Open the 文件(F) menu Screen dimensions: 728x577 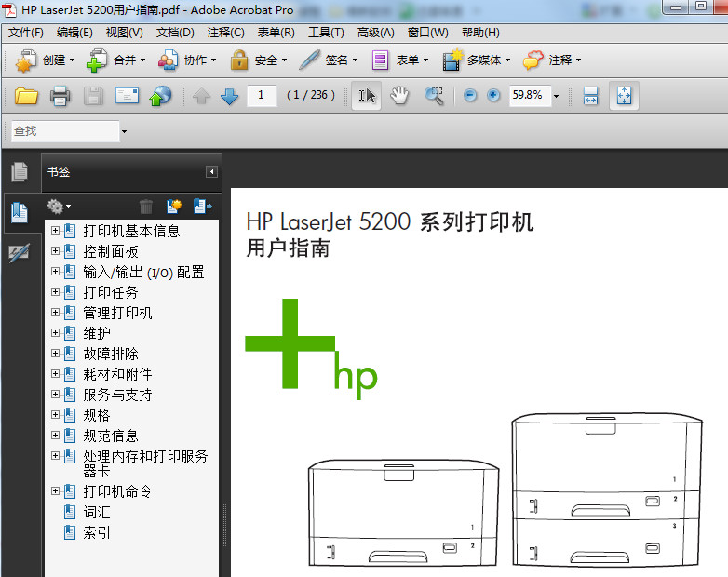tap(26, 33)
